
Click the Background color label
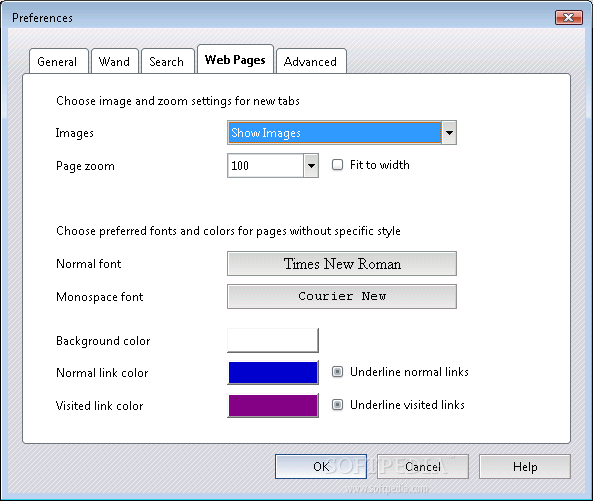click(103, 341)
